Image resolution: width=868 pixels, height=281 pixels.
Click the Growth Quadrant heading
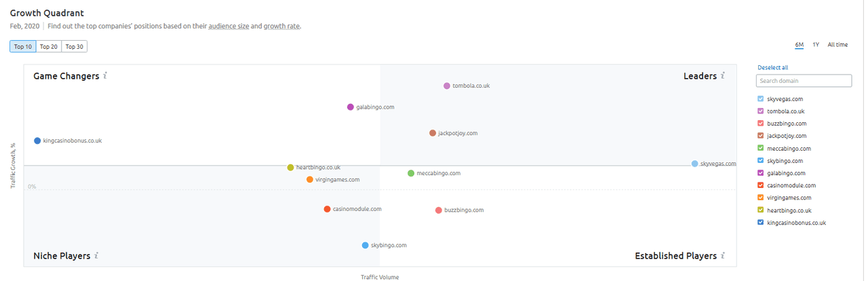(x=47, y=13)
